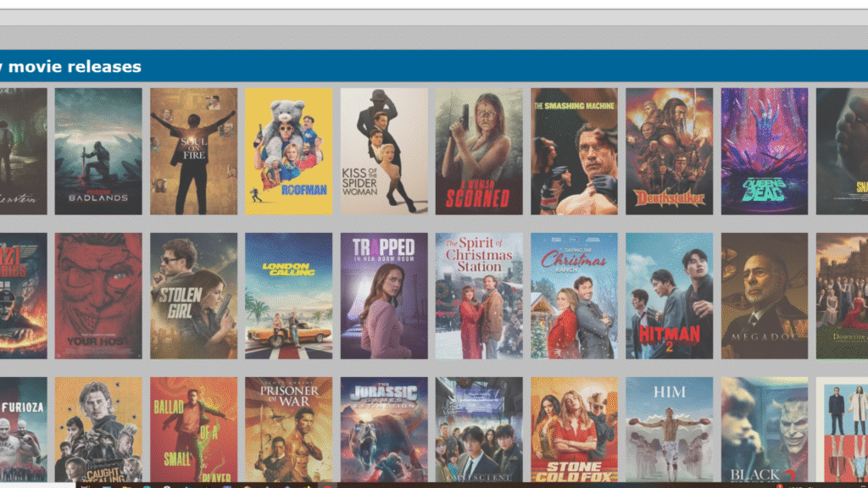Open the Badlands movie poster
The height and width of the screenshot is (488, 868).
point(98,151)
